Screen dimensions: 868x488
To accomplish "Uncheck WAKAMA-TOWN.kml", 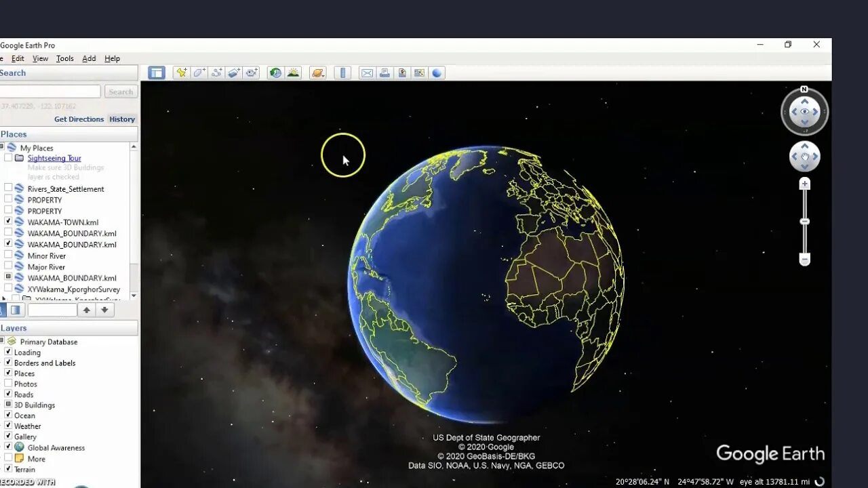I will pyautogui.click(x=8, y=221).
